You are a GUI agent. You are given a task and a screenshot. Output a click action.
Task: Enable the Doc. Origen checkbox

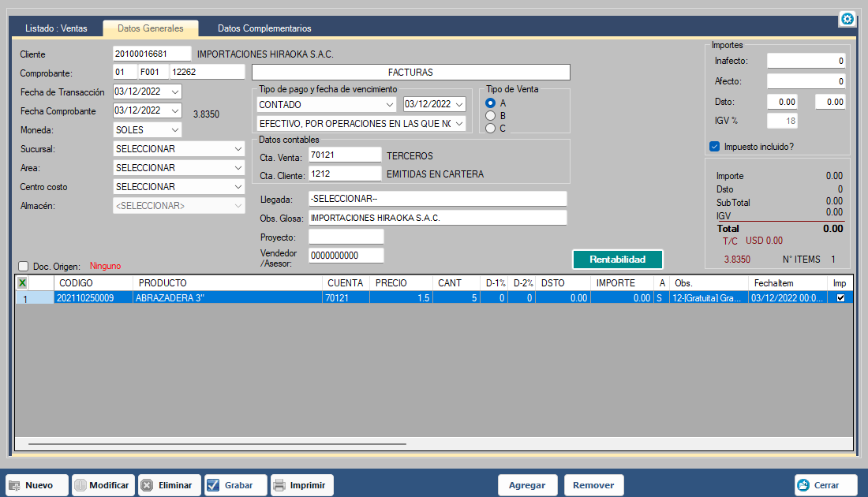coord(23,266)
